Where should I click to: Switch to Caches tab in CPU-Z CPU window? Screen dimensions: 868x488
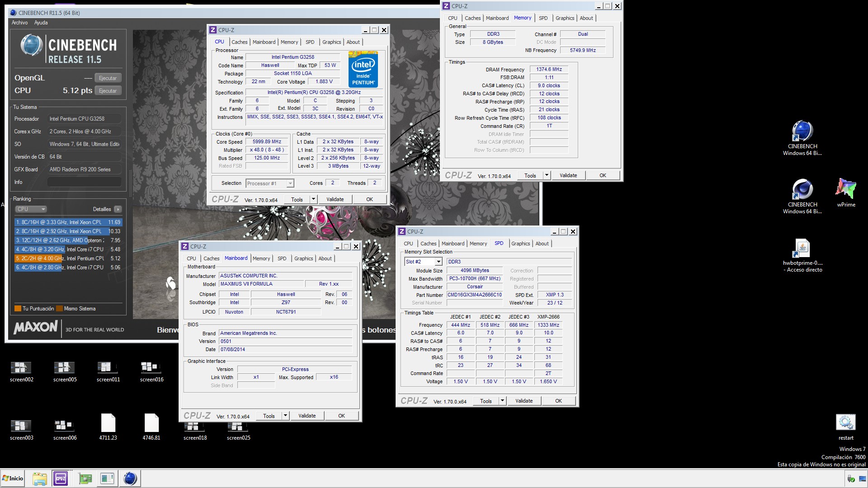tap(240, 42)
